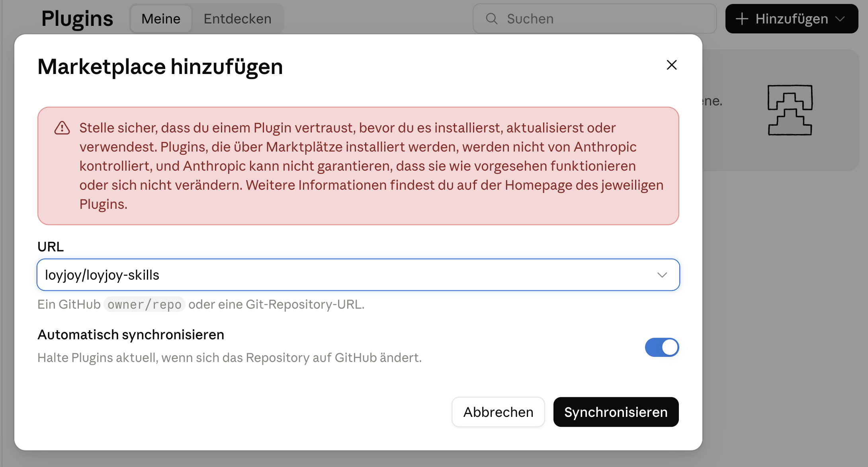The height and width of the screenshot is (467, 868).
Task: Click the Halte Plugins aktuell description text
Action: (x=229, y=358)
